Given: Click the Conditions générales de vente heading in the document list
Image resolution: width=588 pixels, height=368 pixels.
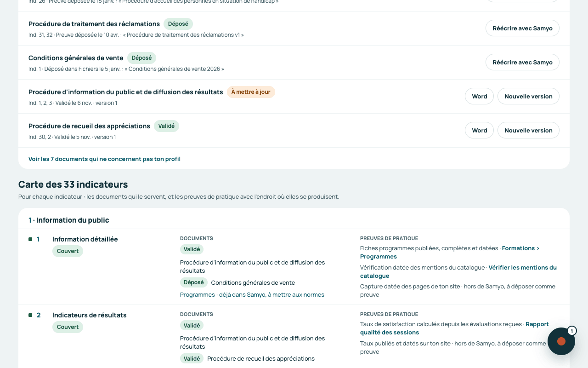Looking at the screenshot, I should pos(76,58).
